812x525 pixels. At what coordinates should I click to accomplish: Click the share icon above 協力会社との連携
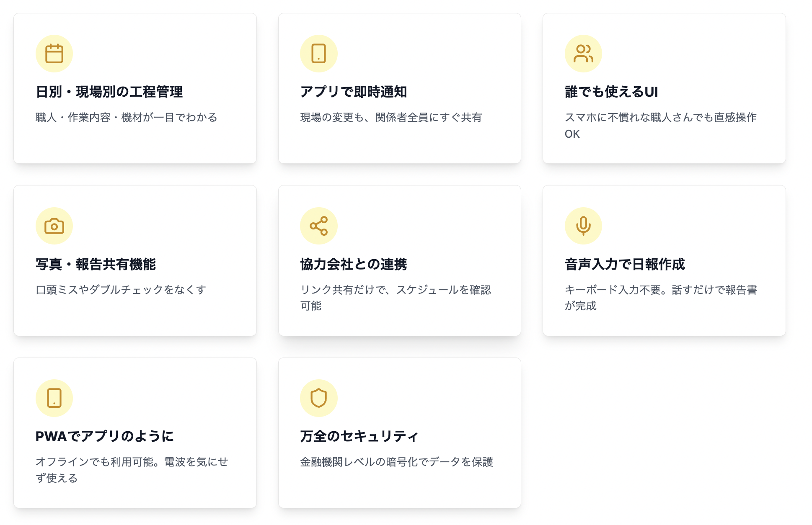coord(318,226)
